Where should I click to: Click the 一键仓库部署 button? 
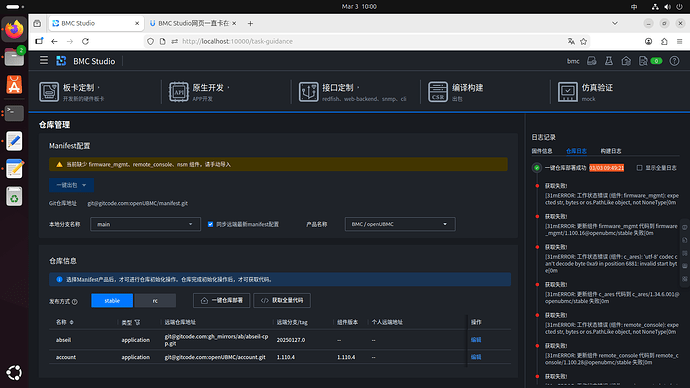click(x=221, y=300)
